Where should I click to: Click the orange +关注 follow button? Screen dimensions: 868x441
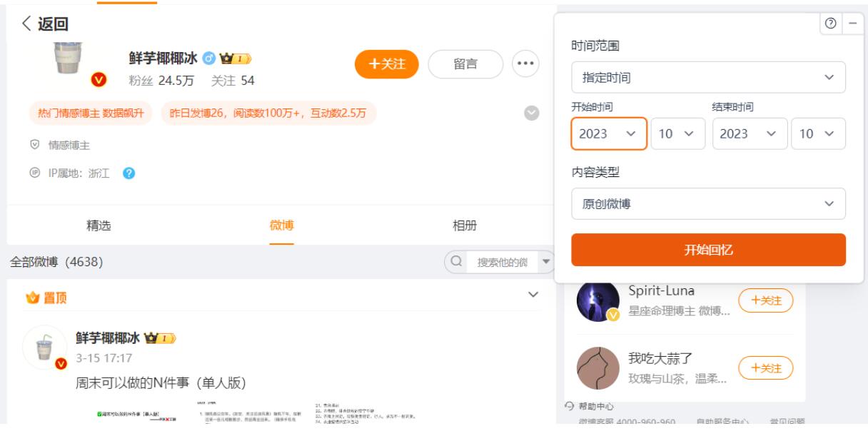tap(386, 64)
